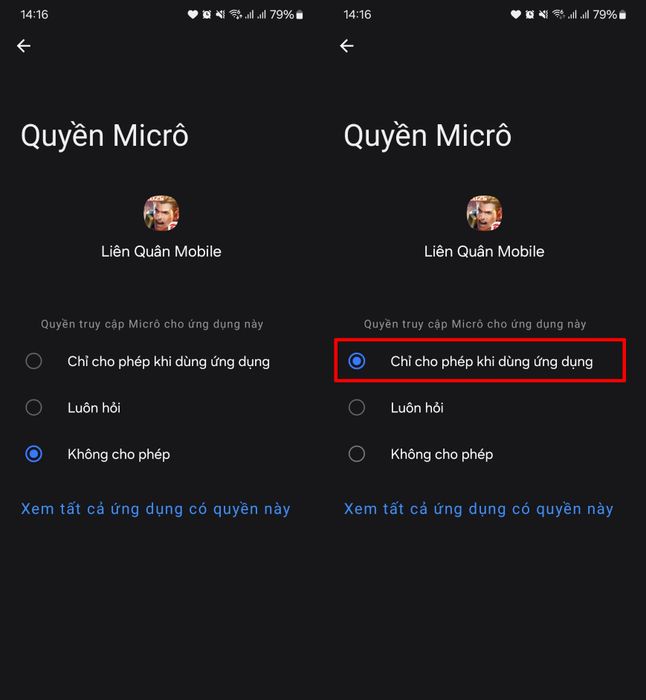This screenshot has height=700, width=646.
Task: Select 'Luôn hỏi' on right screen
Action: [480, 408]
